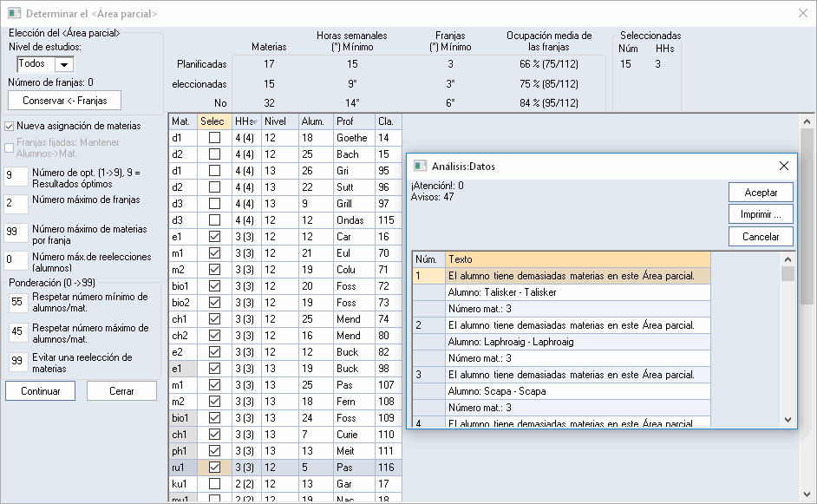
Task: Open the Nivel de estudios dropdown showing Todos
Action: click(x=64, y=65)
